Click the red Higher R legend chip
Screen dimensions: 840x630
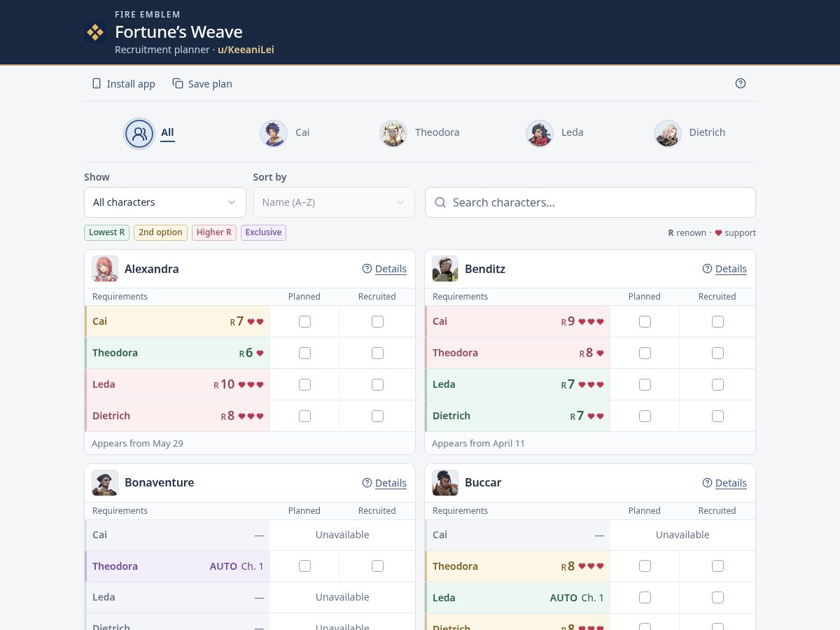tap(214, 232)
